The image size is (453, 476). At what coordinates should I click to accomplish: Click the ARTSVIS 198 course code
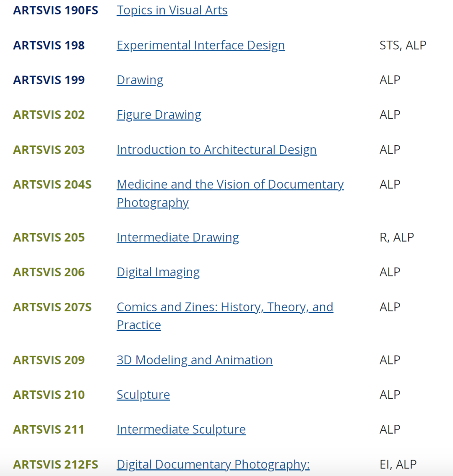(49, 45)
